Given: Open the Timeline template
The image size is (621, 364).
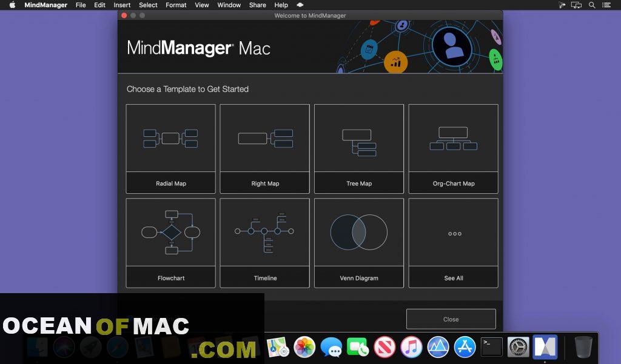Looking at the screenshot, I should point(265,243).
